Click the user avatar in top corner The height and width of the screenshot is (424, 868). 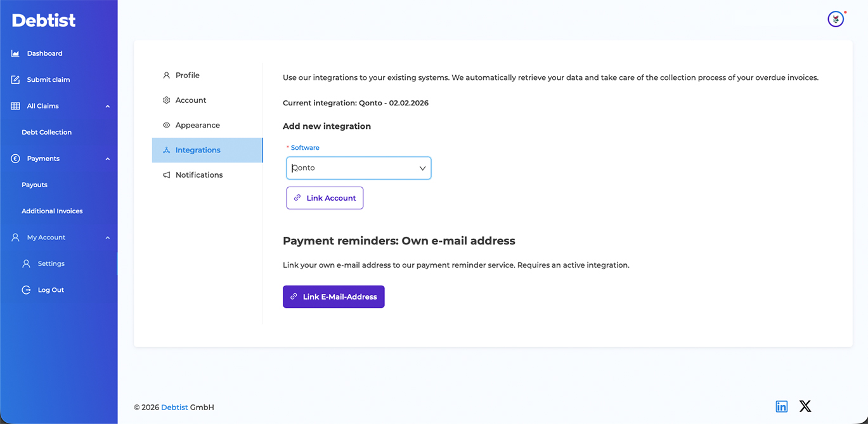[836, 19]
